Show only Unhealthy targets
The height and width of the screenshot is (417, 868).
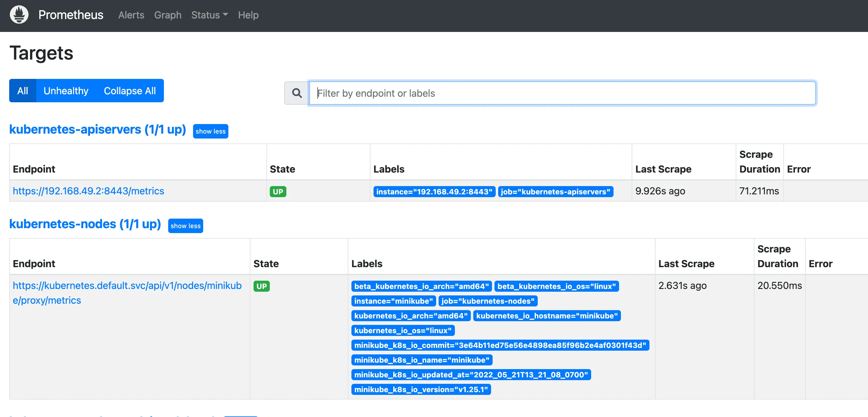pyautogui.click(x=66, y=91)
